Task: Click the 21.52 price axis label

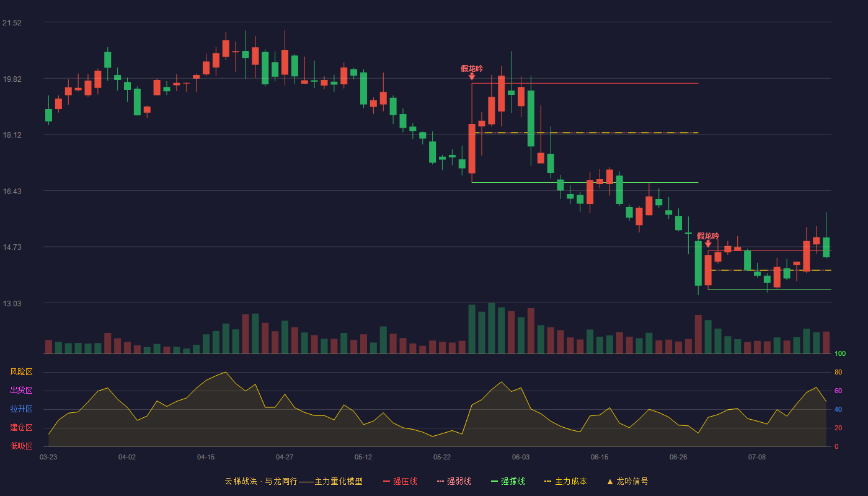Action: [x=12, y=23]
